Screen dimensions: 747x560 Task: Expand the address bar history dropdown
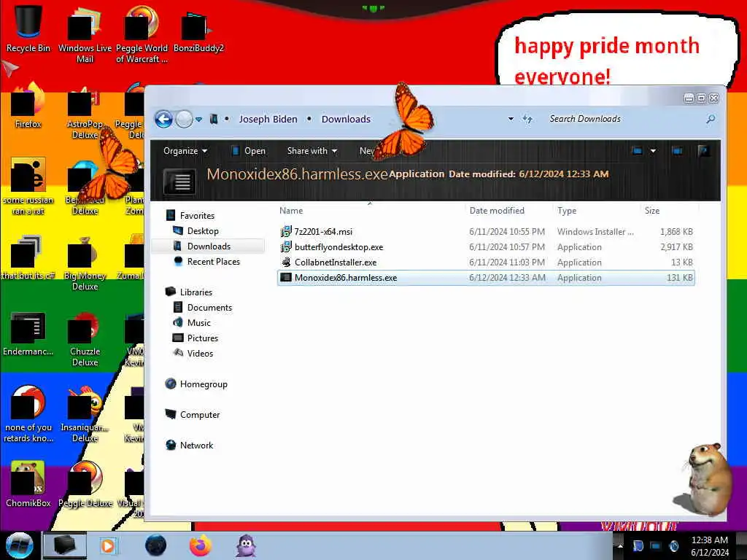click(511, 119)
